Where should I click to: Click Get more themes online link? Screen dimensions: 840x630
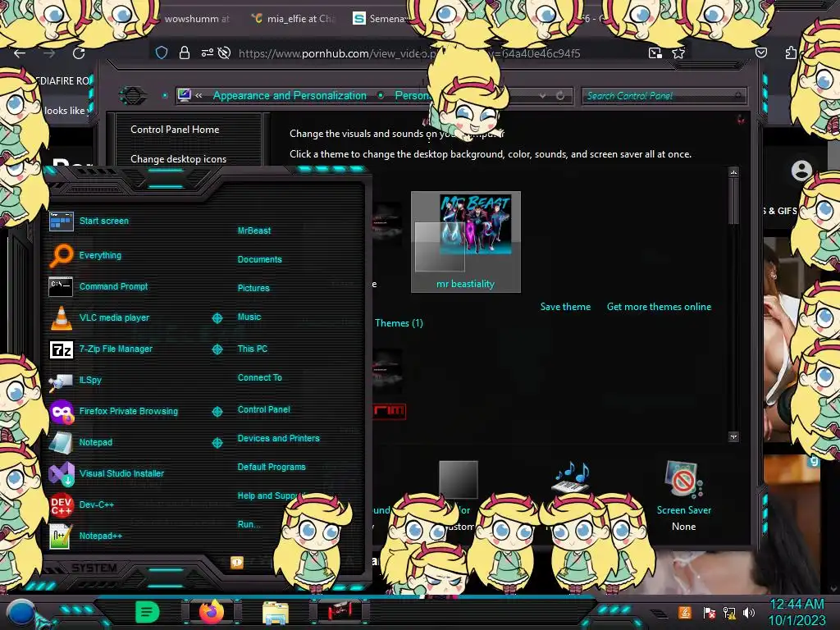click(659, 307)
